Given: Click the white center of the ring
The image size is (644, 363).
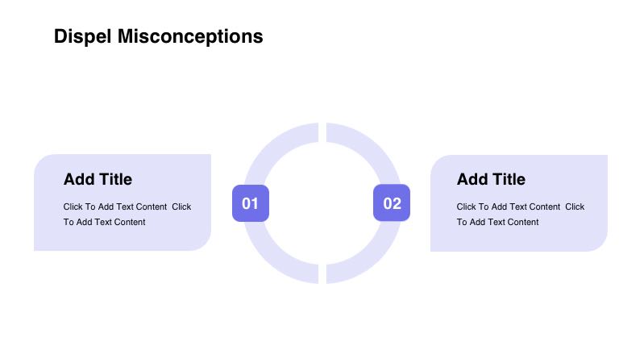Looking at the screenshot, I should [x=322, y=203].
